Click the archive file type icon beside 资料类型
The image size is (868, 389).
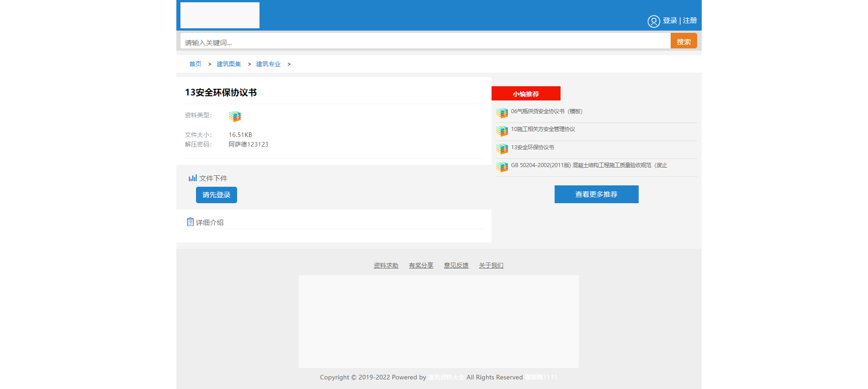[235, 116]
